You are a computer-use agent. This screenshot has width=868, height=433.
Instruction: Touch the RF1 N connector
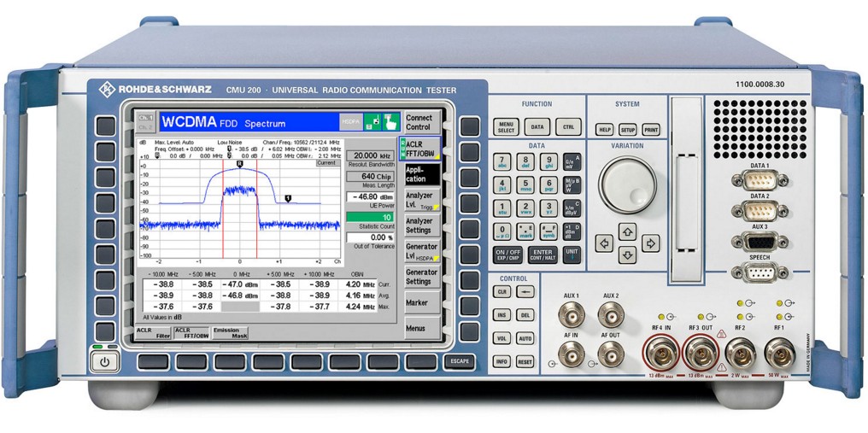coord(780,353)
